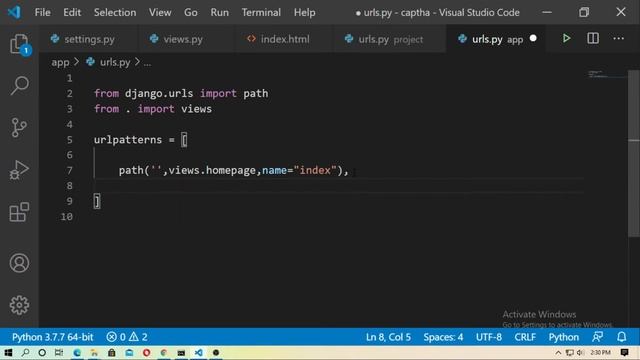The width and height of the screenshot is (640, 360).
Task: Switch to the views.py tab
Action: click(x=187, y=39)
